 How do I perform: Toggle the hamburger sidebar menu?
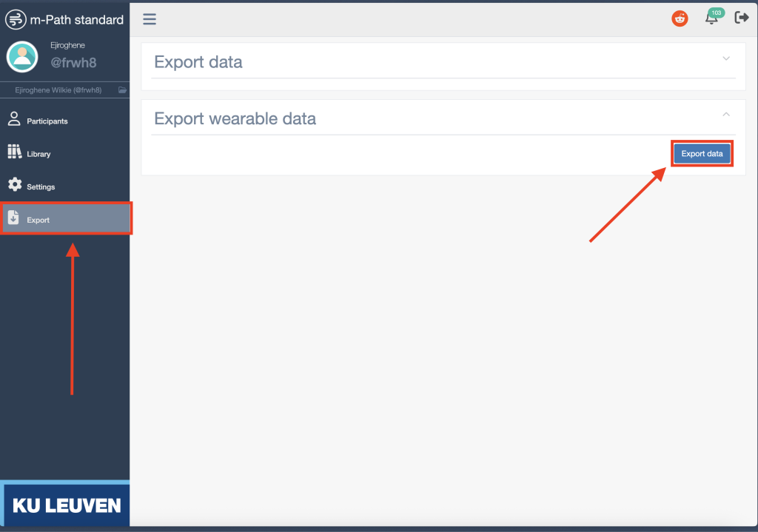point(150,19)
